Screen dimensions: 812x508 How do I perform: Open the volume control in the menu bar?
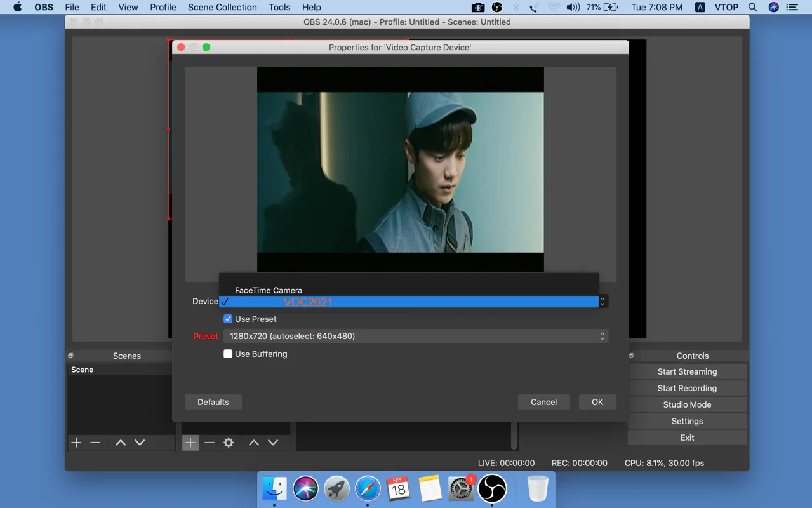pos(573,7)
